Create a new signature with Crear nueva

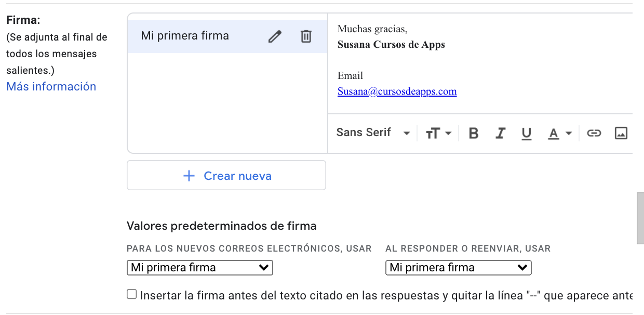pos(226,176)
